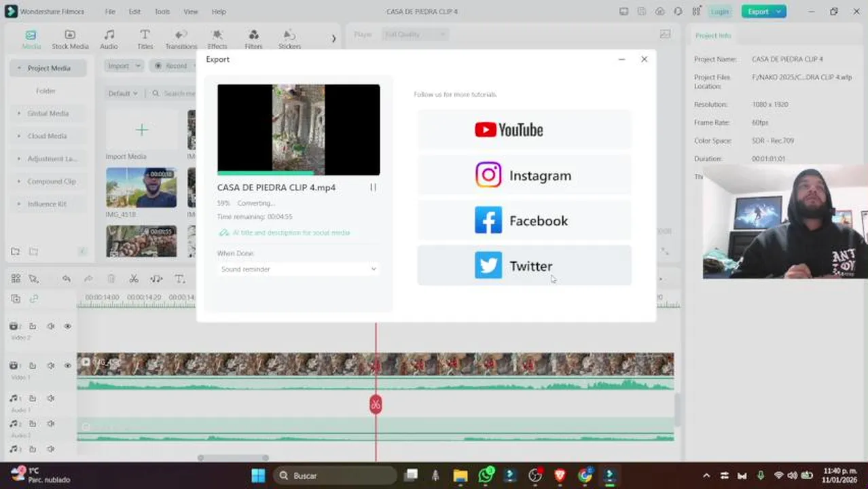Expand the Project Media tree item
This screenshot has width=868, height=489.
click(20, 68)
